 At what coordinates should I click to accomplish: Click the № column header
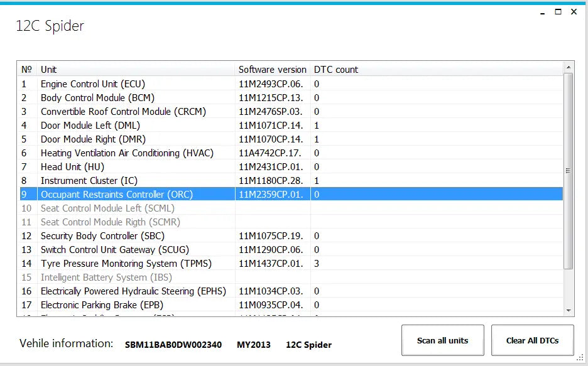coord(26,69)
